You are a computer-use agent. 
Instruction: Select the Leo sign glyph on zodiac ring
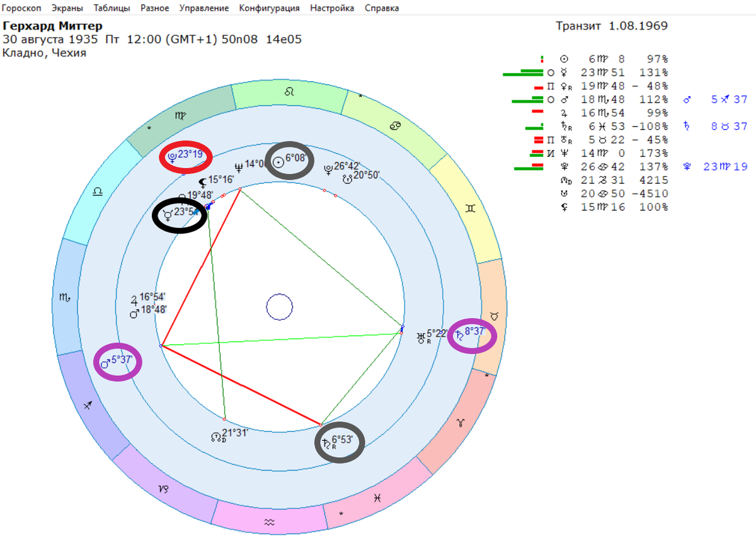[289, 92]
